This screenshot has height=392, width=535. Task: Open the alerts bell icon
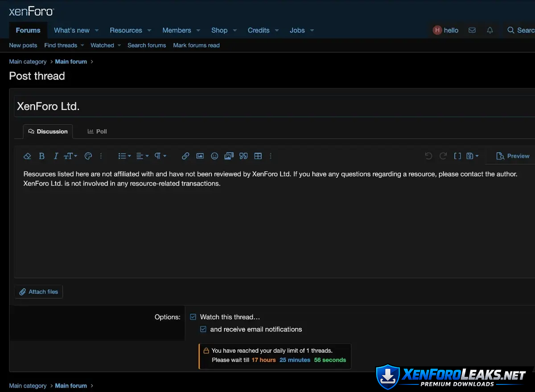(490, 30)
